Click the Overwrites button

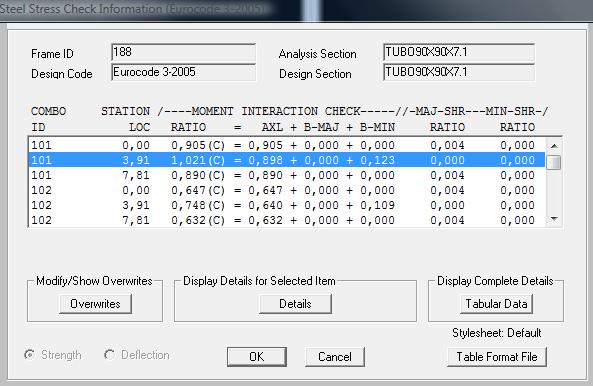tap(95, 304)
